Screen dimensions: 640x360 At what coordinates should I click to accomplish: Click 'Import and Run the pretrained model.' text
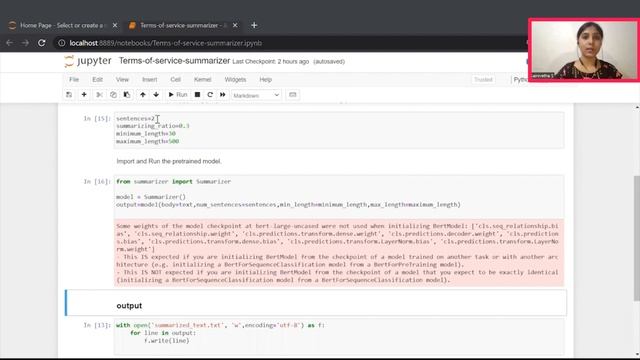pos(169,161)
